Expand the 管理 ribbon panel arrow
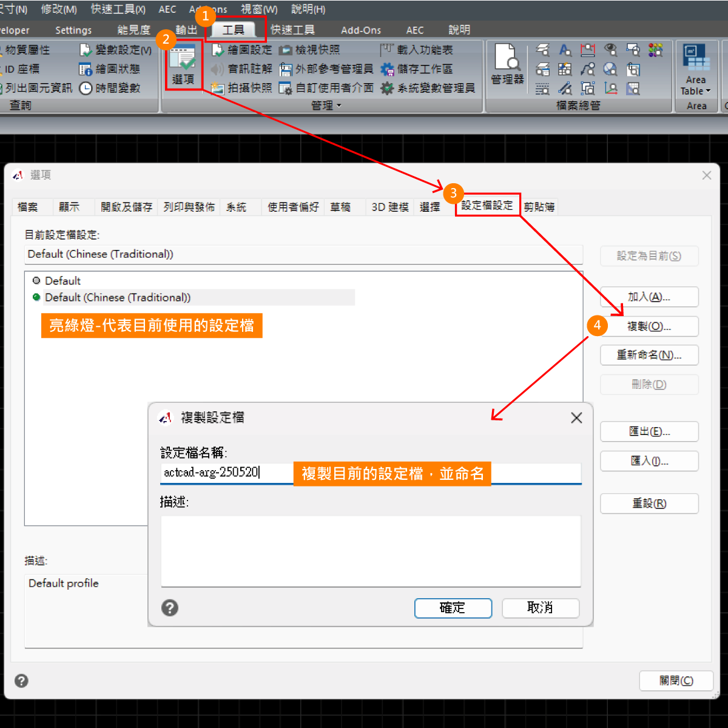728x728 pixels. (x=339, y=106)
